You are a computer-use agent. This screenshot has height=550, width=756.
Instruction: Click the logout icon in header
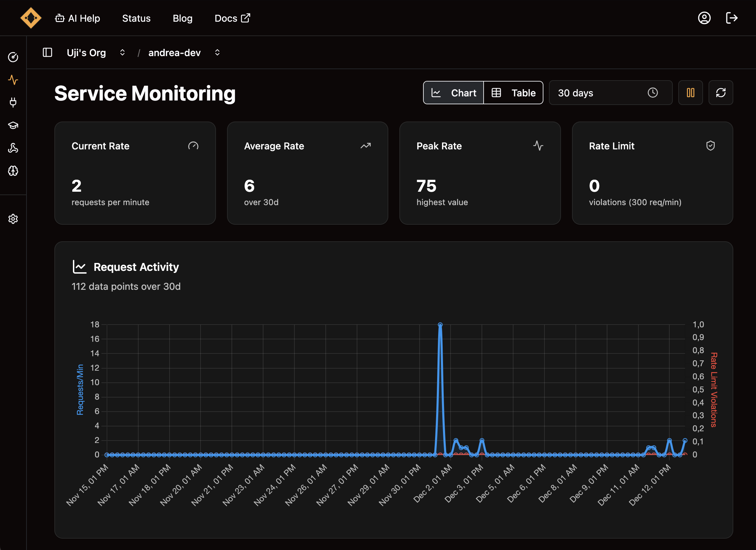pos(732,18)
